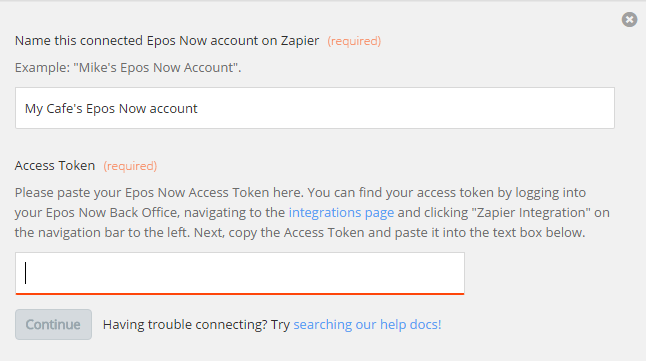Place cursor in the Access Token box
This screenshot has width=646, height=361.
pyautogui.click(x=240, y=274)
